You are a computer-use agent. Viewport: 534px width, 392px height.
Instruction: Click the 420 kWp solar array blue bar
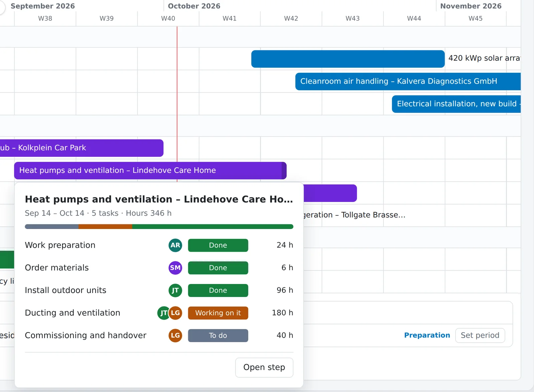pos(348,59)
